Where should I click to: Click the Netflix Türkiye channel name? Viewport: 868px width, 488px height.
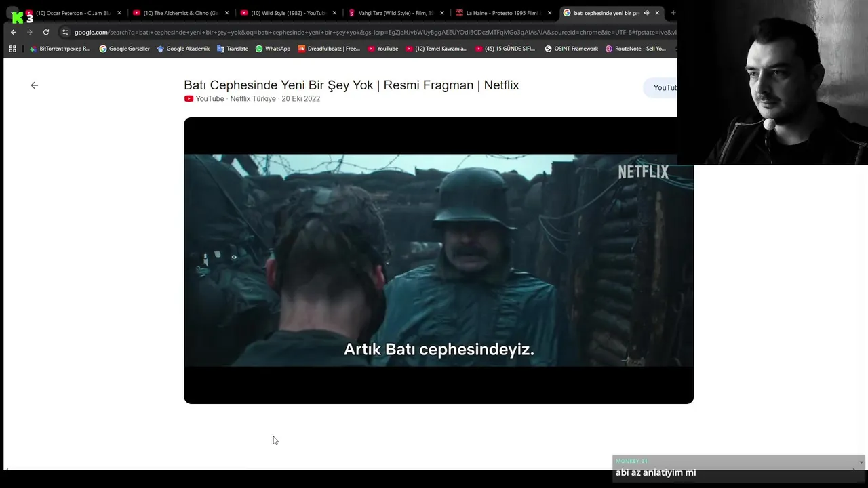click(x=253, y=99)
